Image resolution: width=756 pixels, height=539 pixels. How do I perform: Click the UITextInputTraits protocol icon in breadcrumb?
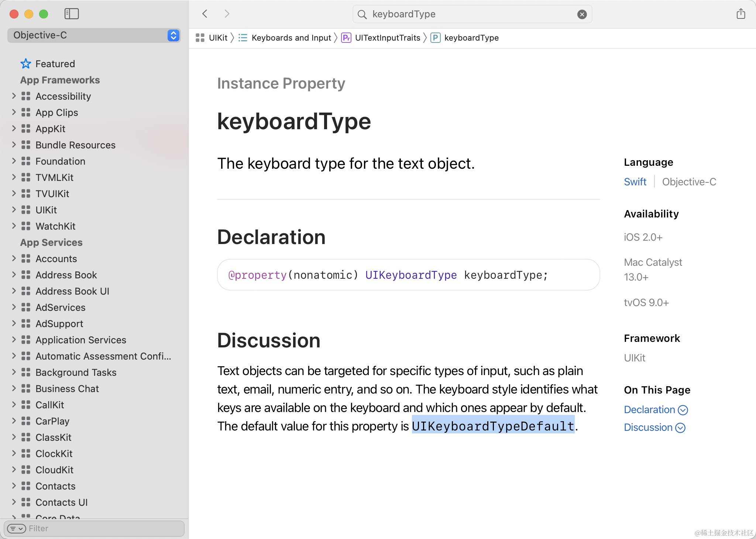coord(346,38)
